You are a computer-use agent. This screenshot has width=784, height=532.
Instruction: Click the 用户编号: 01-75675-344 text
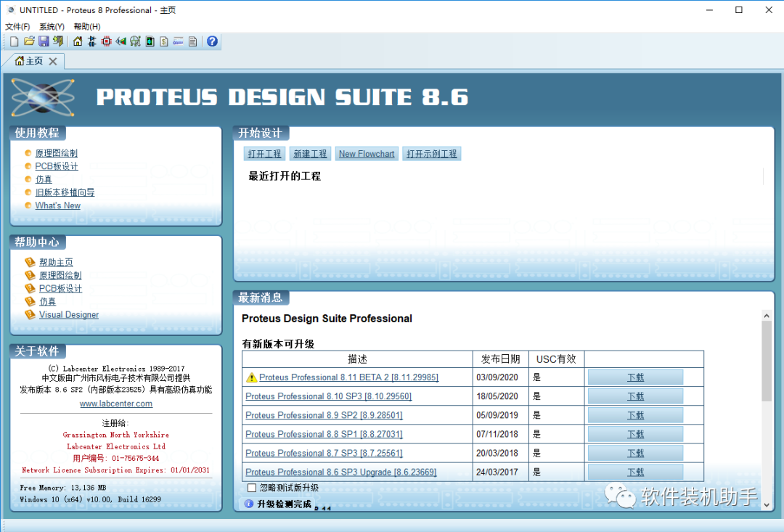tap(116, 458)
